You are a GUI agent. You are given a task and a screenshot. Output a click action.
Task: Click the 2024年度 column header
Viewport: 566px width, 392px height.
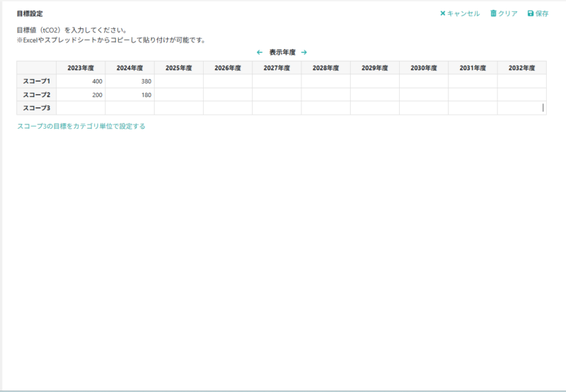[x=130, y=68]
